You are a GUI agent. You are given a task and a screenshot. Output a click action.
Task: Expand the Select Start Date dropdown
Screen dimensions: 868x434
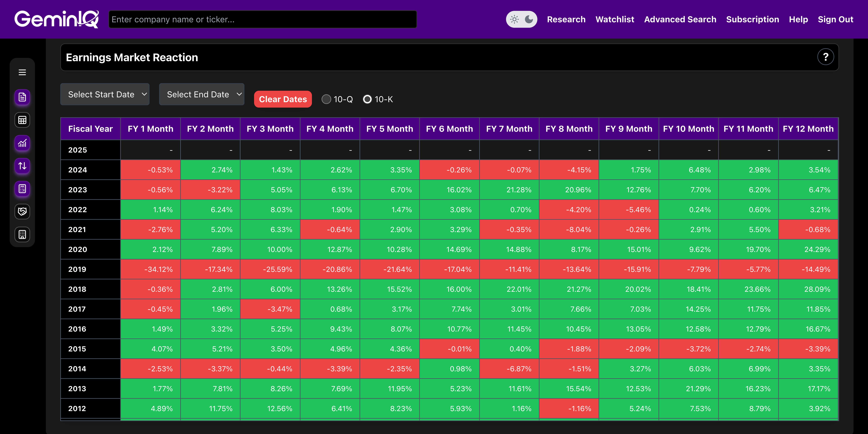(x=105, y=94)
